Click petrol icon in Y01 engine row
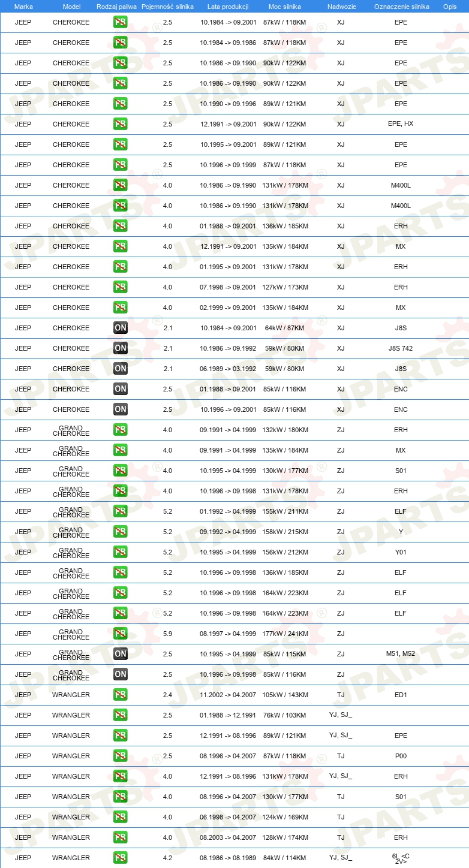This screenshot has width=469, height=868. coord(121,552)
